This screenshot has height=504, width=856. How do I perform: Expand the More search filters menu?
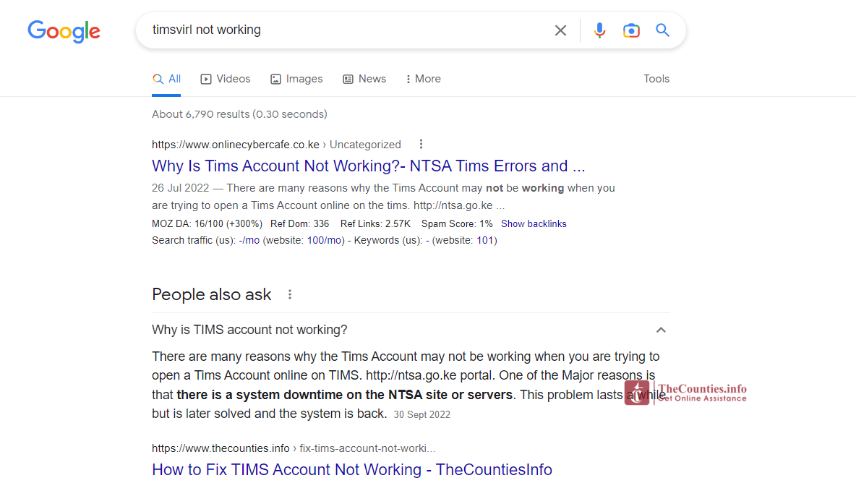(x=423, y=79)
